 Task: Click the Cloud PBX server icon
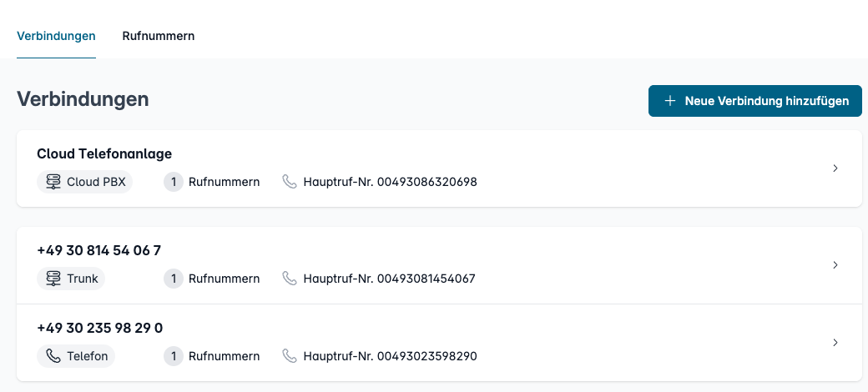tap(53, 182)
